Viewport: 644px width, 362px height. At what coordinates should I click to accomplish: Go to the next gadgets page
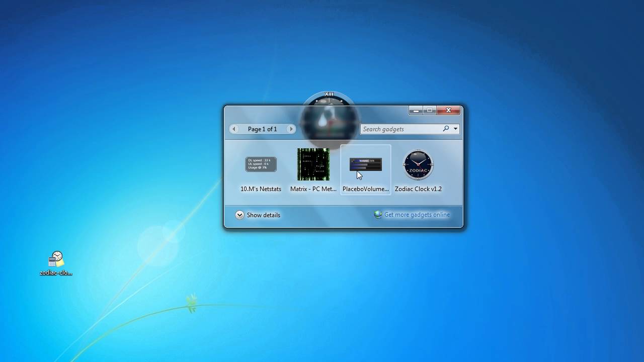click(291, 129)
